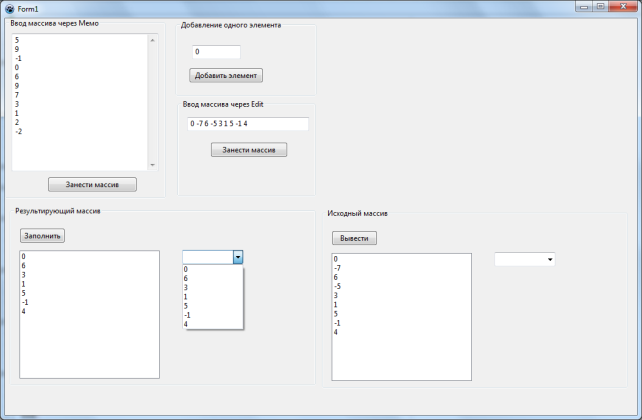Select "-1" in the result array listbox
642x420 pixels.
tap(89, 302)
